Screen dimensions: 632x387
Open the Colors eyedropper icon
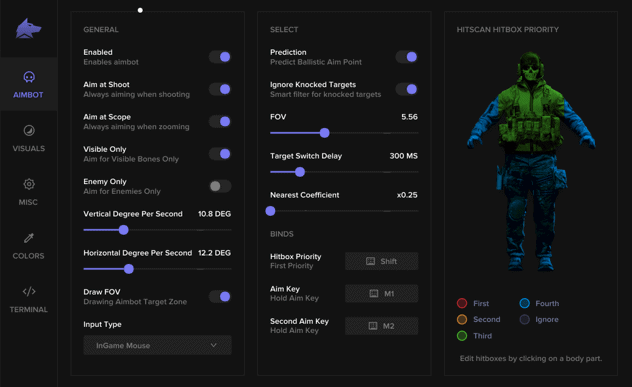[29, 238]
